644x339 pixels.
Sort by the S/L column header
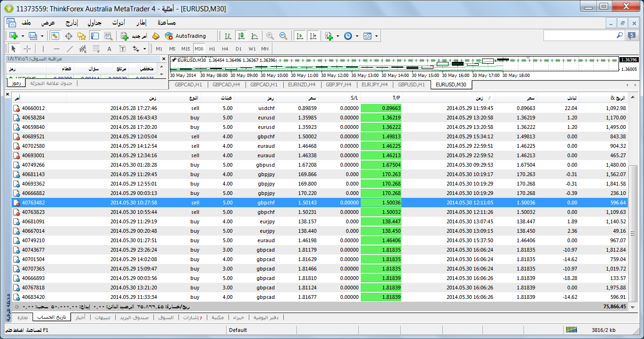(x=339, y=98)
